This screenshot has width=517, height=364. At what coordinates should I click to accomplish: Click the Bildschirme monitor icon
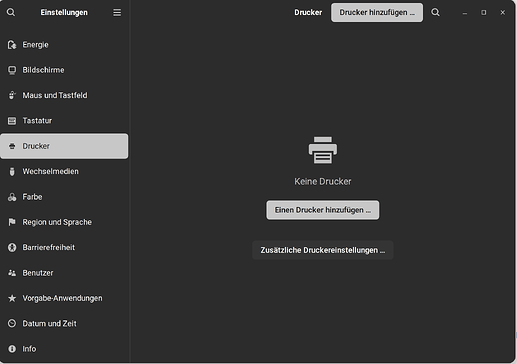tap(12, 70)
